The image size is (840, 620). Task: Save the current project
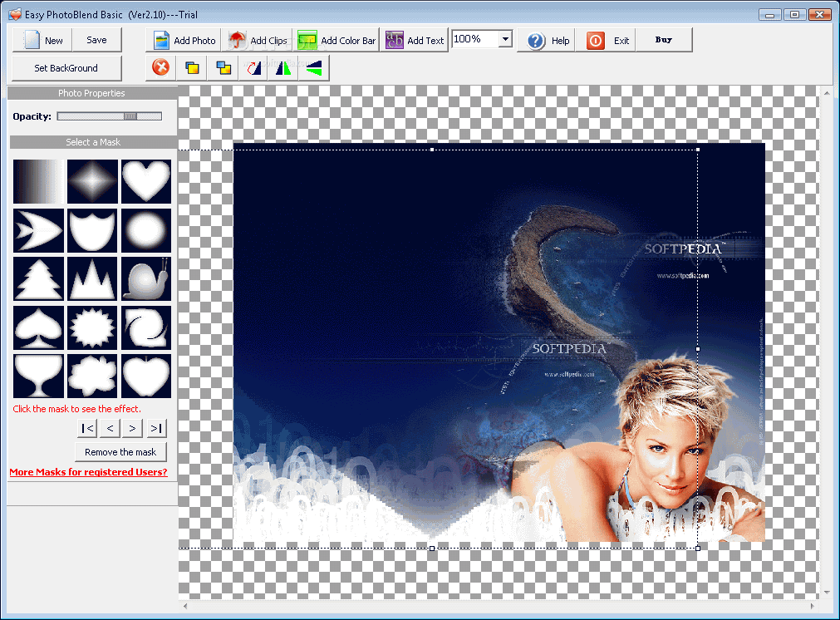tap(97, 40)
